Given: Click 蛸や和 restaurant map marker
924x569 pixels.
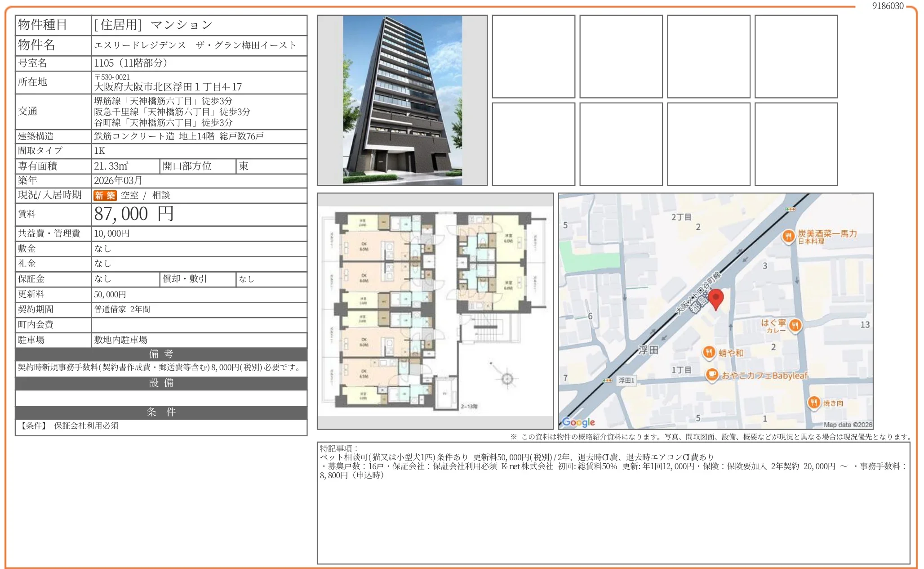Looking at the screenshot, I should point(709,352).
